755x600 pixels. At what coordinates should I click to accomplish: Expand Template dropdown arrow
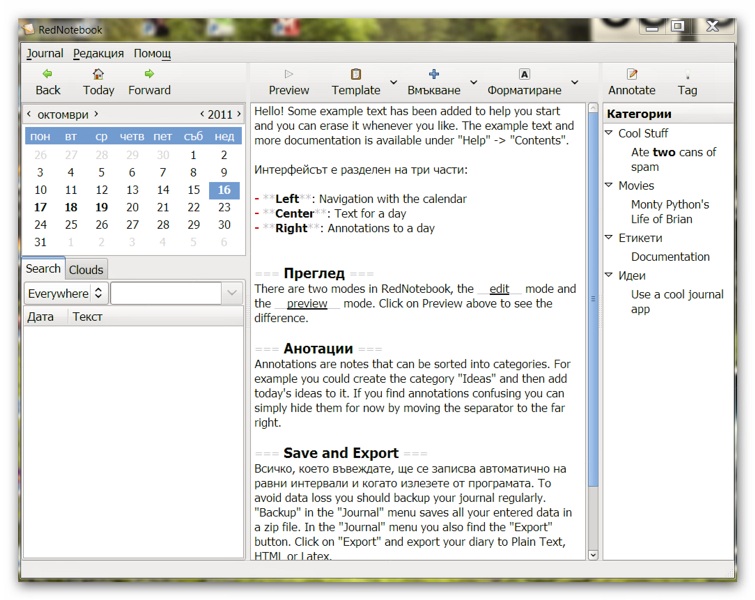[393, 82]
